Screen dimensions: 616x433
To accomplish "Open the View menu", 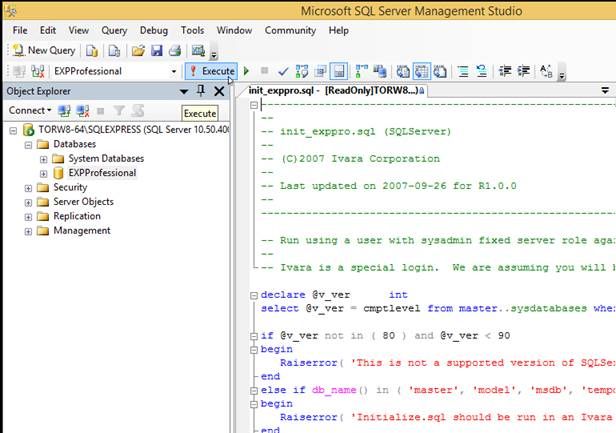I will pyautogui.click(x=79, y=30).
